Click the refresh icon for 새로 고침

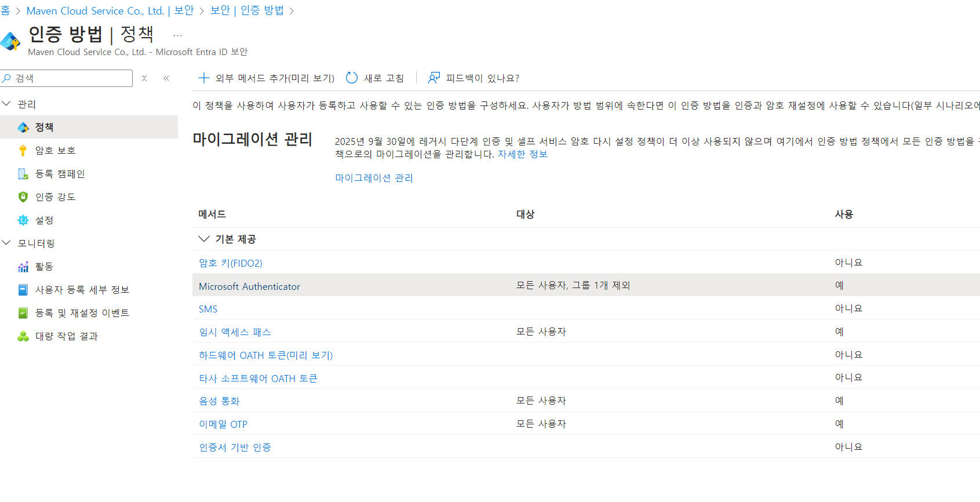click(352, 78)
